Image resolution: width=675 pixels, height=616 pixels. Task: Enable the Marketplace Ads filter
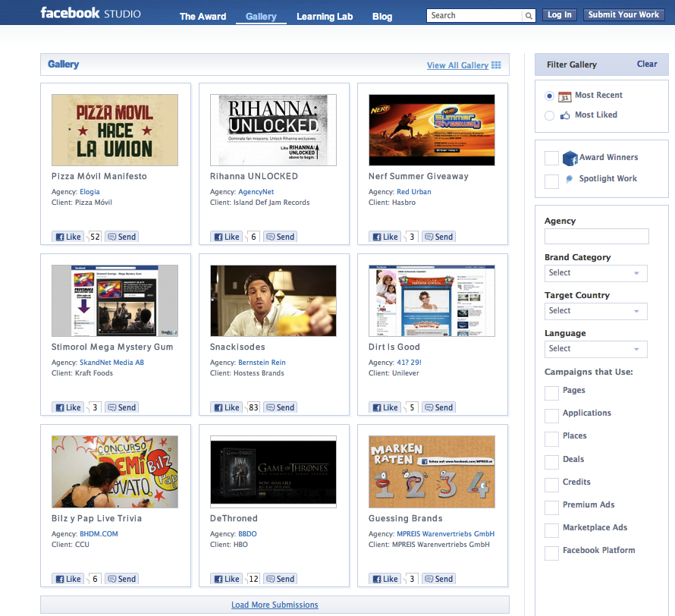(551, 530)
